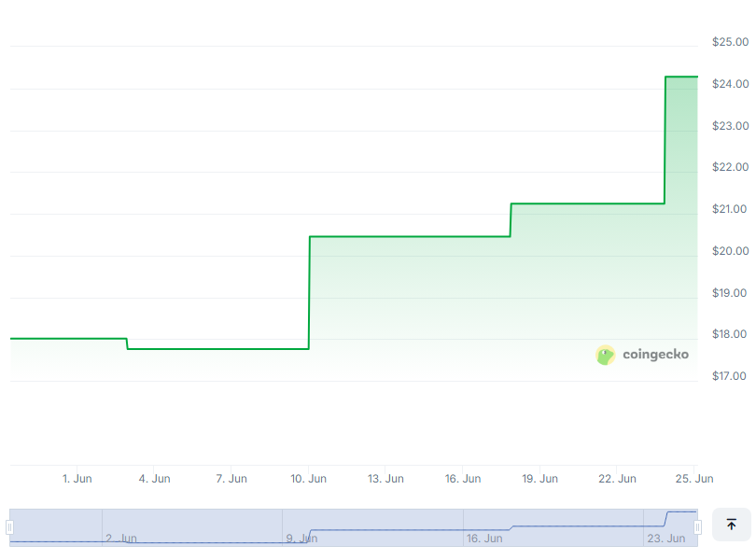Click the 7. Jun date label
This screenshot has width=756, height=560.
coord(231,479)
